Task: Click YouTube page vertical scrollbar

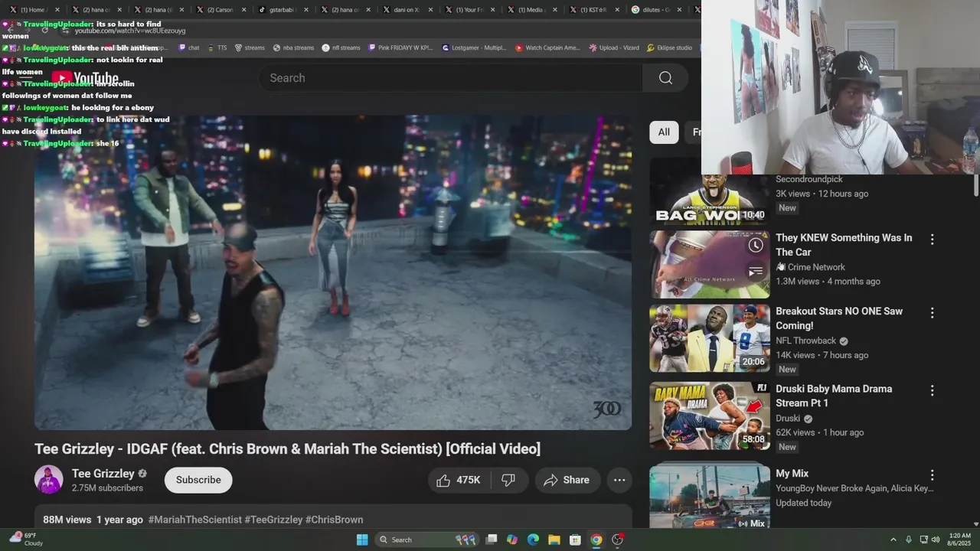Action: (x=975, y=184)
